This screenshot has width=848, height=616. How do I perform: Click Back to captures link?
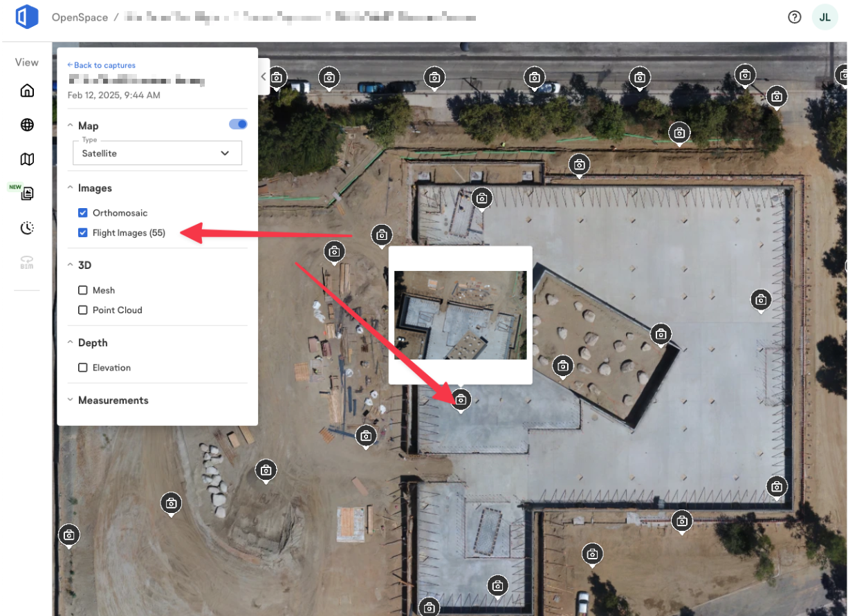tap(101, 64)
